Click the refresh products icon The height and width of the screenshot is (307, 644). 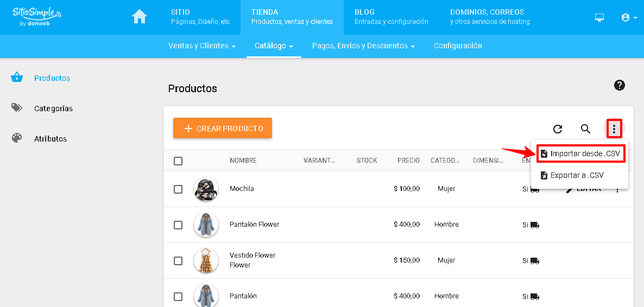[x=557, y=129]
